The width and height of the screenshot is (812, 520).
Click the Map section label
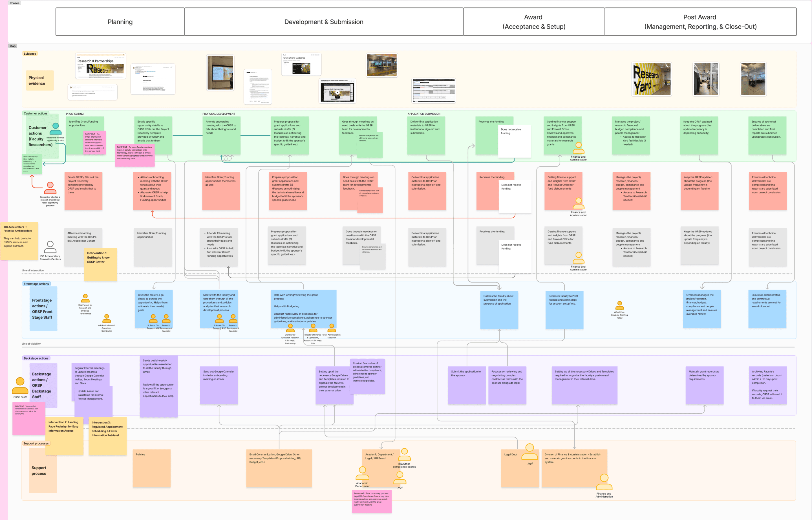tap(12, 46)
